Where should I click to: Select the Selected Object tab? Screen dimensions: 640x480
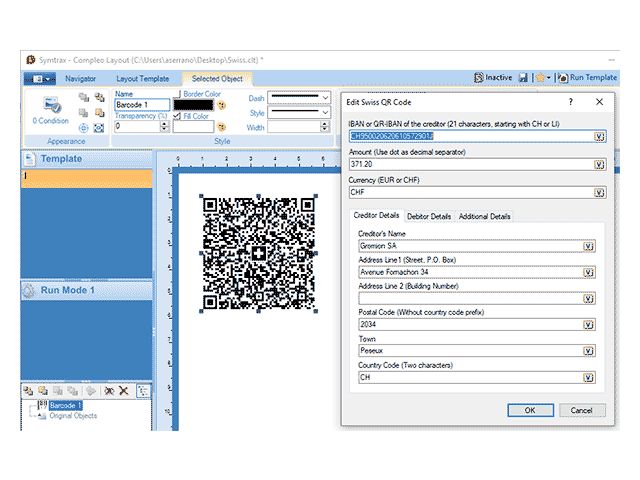click(x=217, y=79)
